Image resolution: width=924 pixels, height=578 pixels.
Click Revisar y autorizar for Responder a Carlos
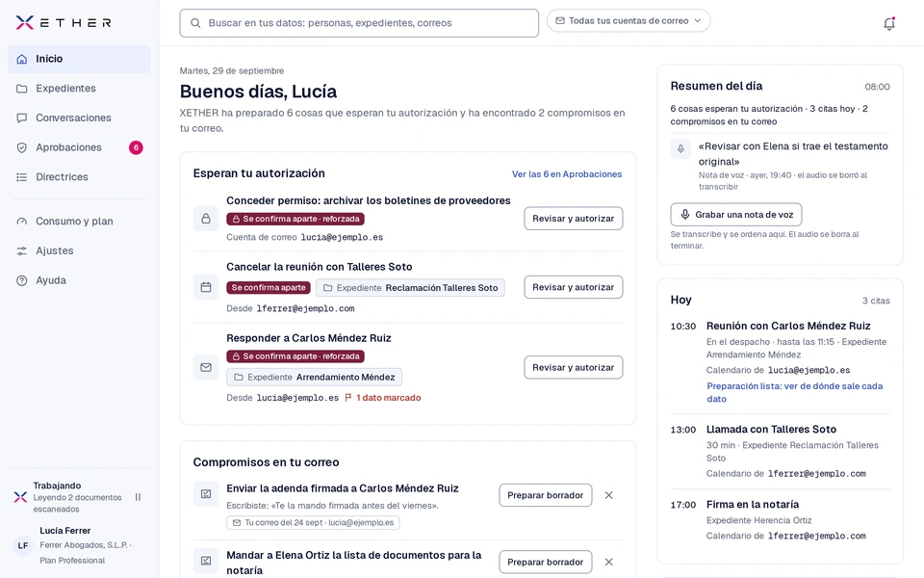click(574, 367)
